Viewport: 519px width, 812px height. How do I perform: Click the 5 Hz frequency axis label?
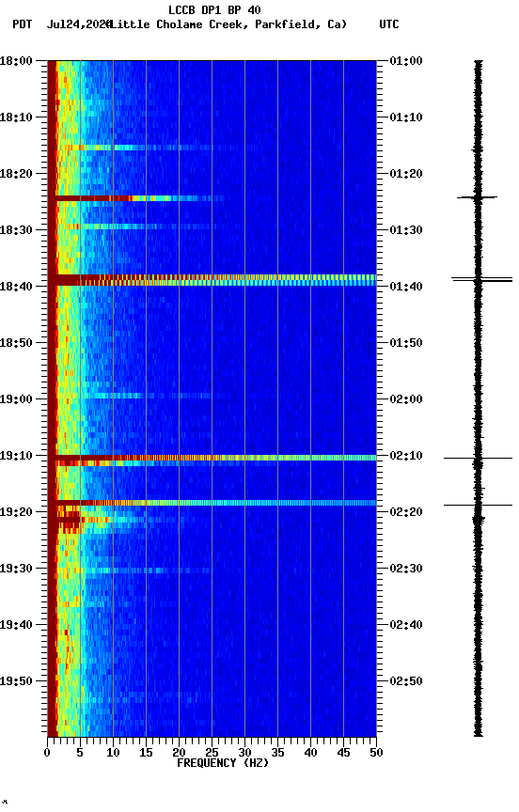[x=80, y=753]
